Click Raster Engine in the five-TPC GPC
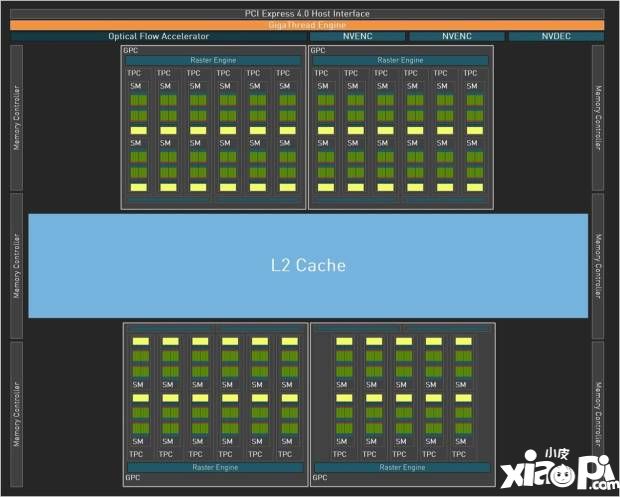The height and width of the screenshot is (497, 620). point(402,467)
